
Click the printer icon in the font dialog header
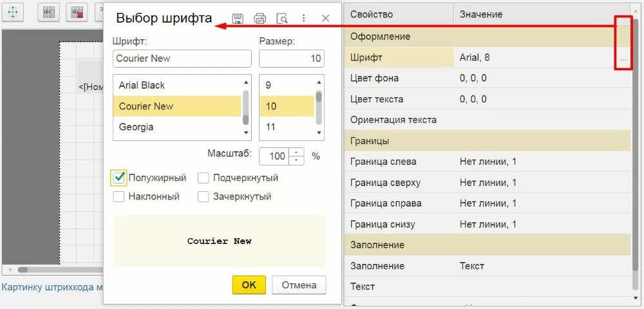[260, 19]
